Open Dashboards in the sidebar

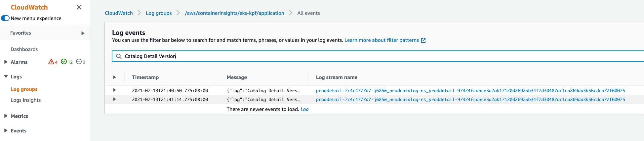[24, 49]
